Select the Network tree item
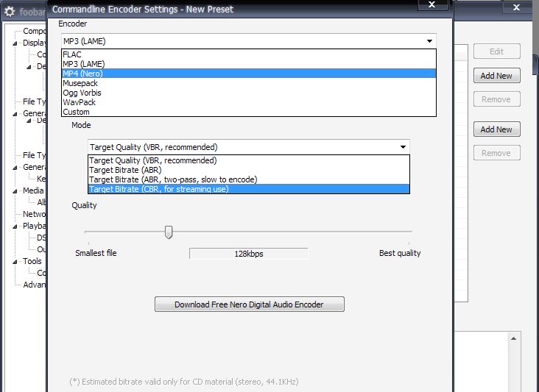Image resolution: width=539 pixels, height=392 pixels. click(x=34, y=214)
